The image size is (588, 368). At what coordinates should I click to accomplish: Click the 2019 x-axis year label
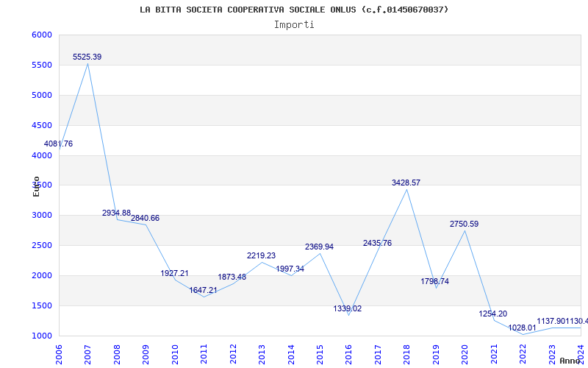[x=436, y=355]
